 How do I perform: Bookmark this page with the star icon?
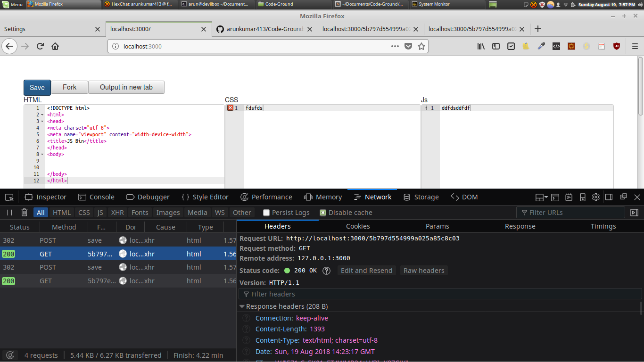(x=421, y=46)
